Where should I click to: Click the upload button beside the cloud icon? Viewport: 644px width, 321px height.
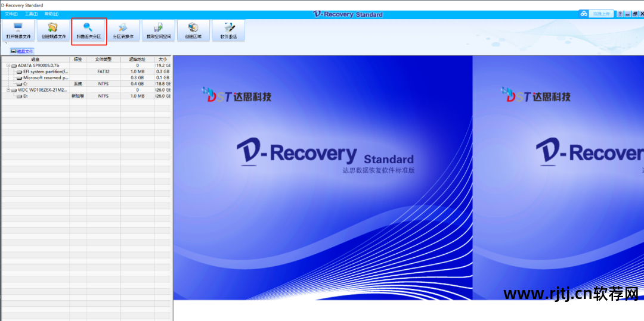601,14
